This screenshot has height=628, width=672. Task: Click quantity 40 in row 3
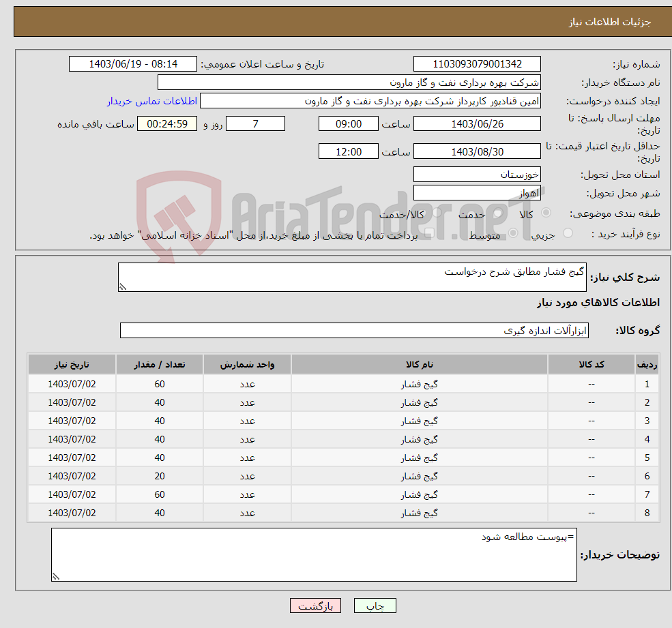(x=160, y=421)
